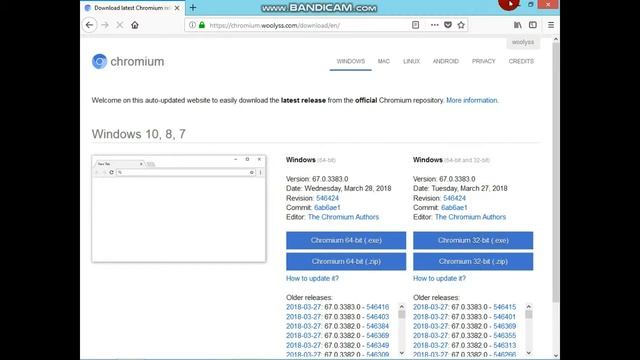Open older release 546403
The width and height of the screenshot is (640, 360).
[x=378, y=317]
